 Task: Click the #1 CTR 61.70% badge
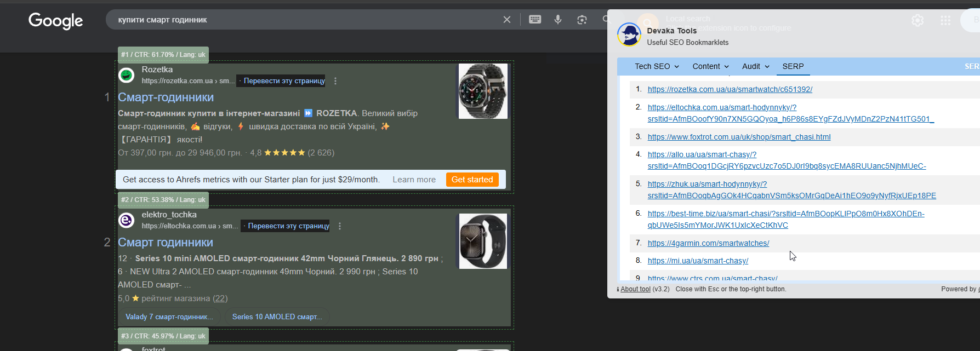pyautogui.click(x=163, y=55)
